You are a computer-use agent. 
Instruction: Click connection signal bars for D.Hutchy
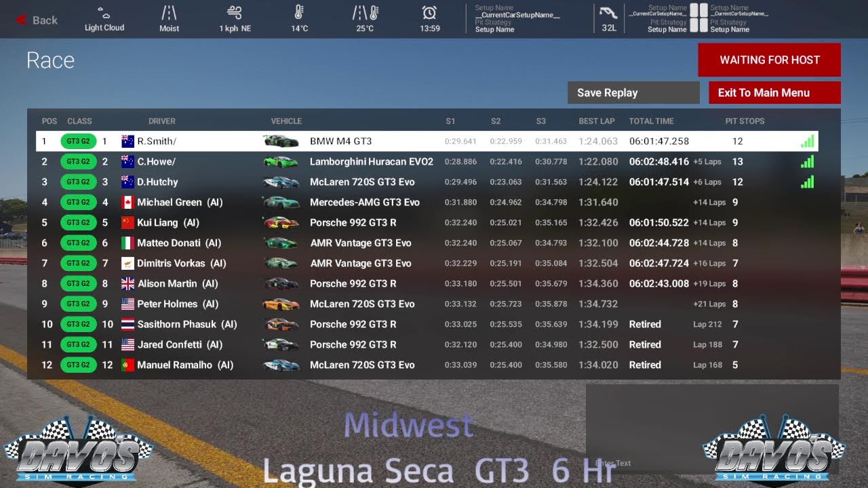(x=807, y=182)
